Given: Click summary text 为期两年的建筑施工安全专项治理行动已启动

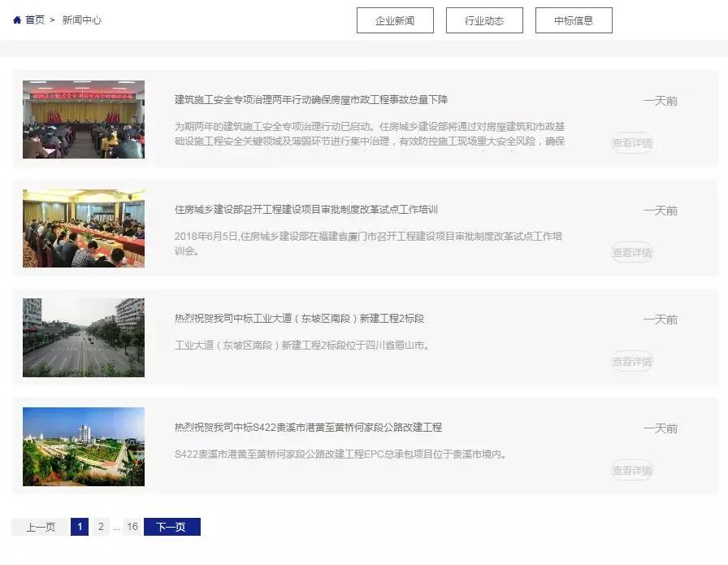Looking at the screenshot, I should point(370,134).
